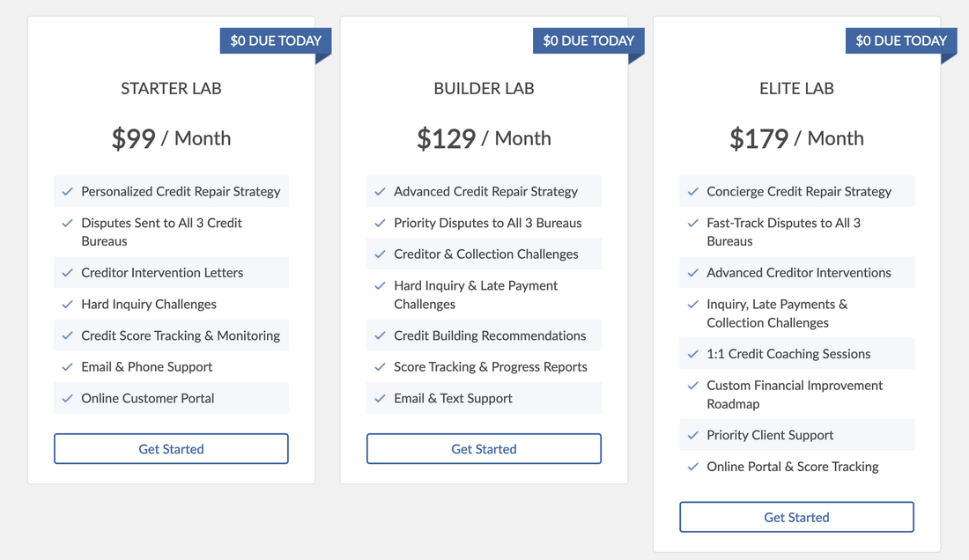Screen dimensions: 969x560
Task: Click the Starter Lab $0 Due Today ribbon
Action: (x=276, y=41)
